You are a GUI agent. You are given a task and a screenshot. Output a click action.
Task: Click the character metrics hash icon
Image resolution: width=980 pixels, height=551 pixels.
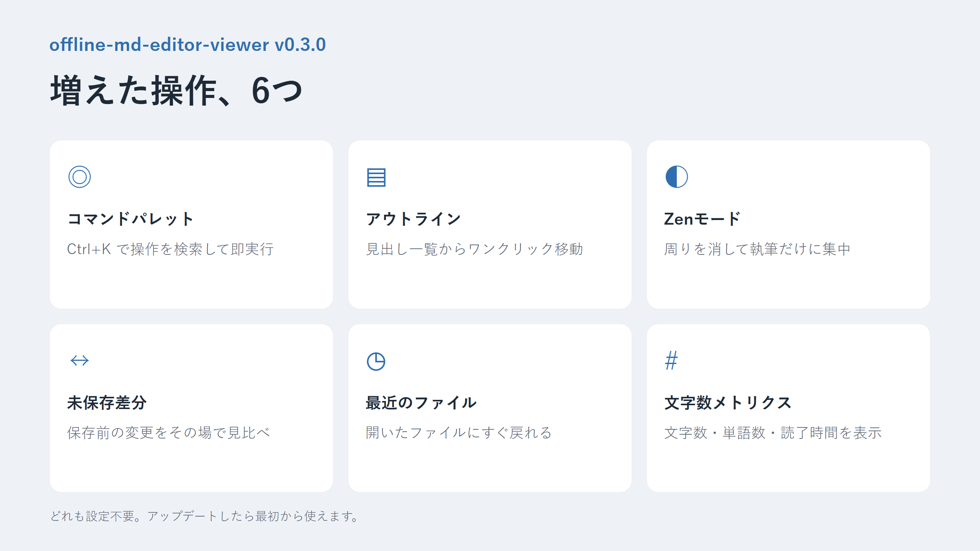[671, 360]
